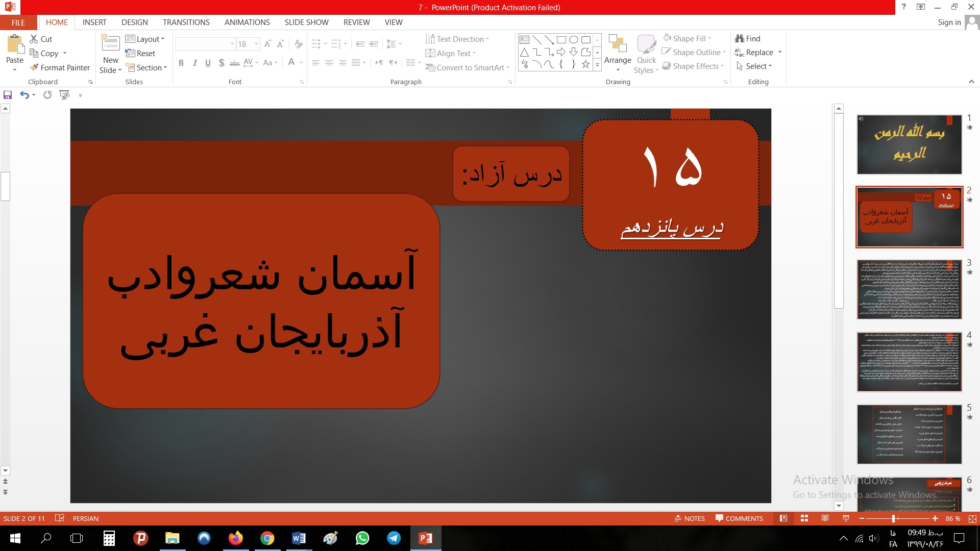Switch to the SLIDE SHOW tab
The height and width of the screenshot is (551, 980).
[x=307, y=22]
